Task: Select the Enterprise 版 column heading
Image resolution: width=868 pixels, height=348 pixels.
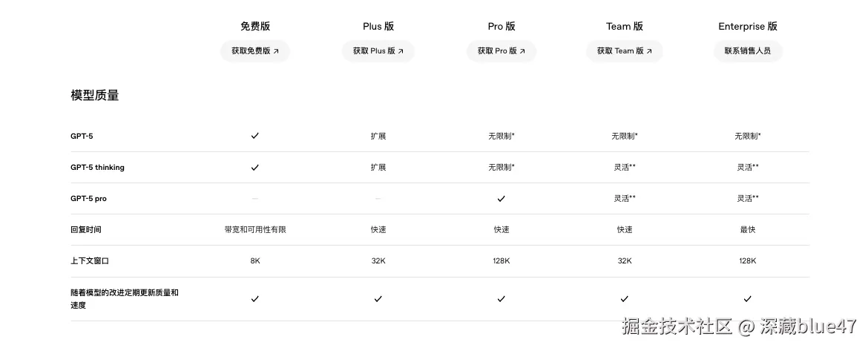Action: pyautogui.click(x=747, y=26)
